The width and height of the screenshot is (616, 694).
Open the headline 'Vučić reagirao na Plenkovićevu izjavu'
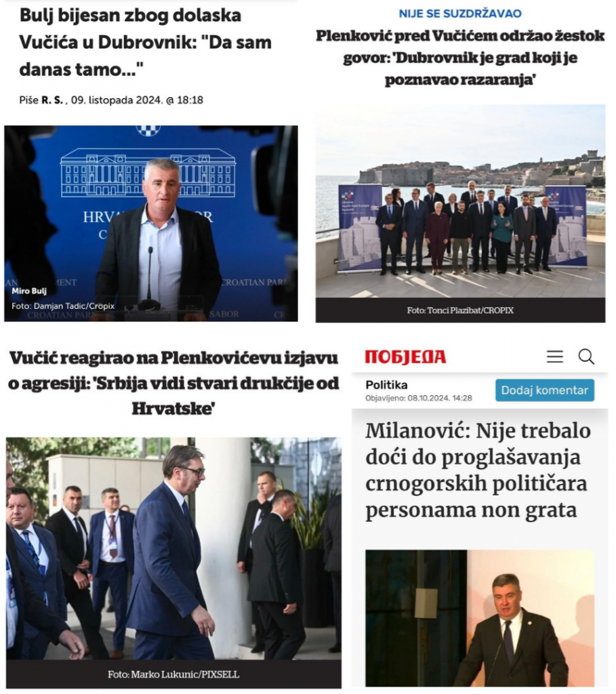click(x=173, y=384)
